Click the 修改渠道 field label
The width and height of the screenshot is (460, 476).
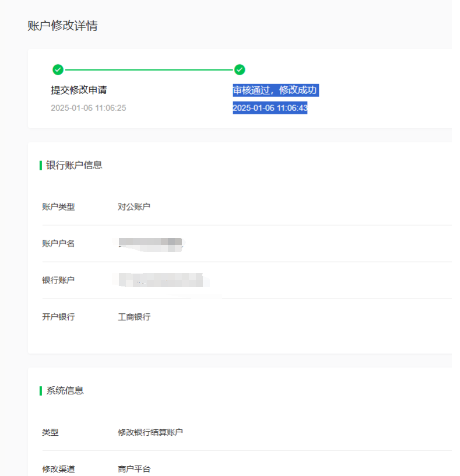point(58,469)
